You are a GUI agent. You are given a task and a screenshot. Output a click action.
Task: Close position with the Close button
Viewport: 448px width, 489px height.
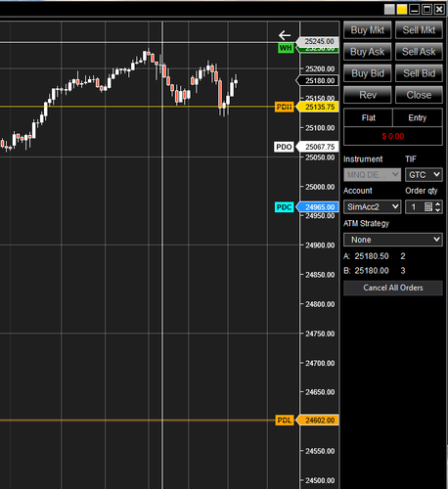pos(419,95)
